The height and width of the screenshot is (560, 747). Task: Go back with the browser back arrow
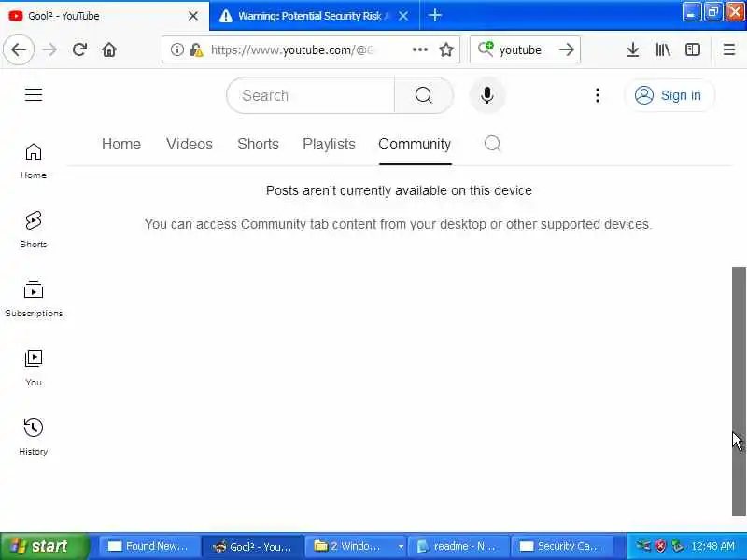click(19, 49)
